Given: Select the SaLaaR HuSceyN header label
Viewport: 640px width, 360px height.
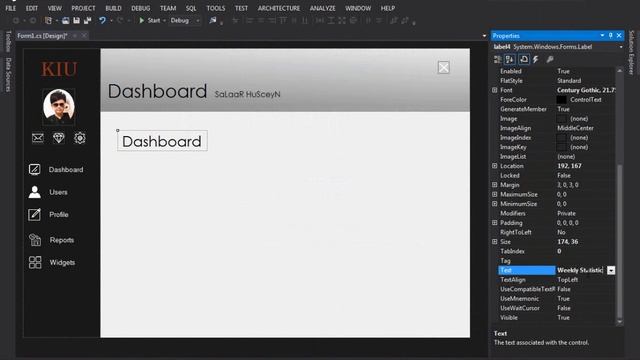Looking at the screenshot, I should pyautogui.click(x=247, y=94).
